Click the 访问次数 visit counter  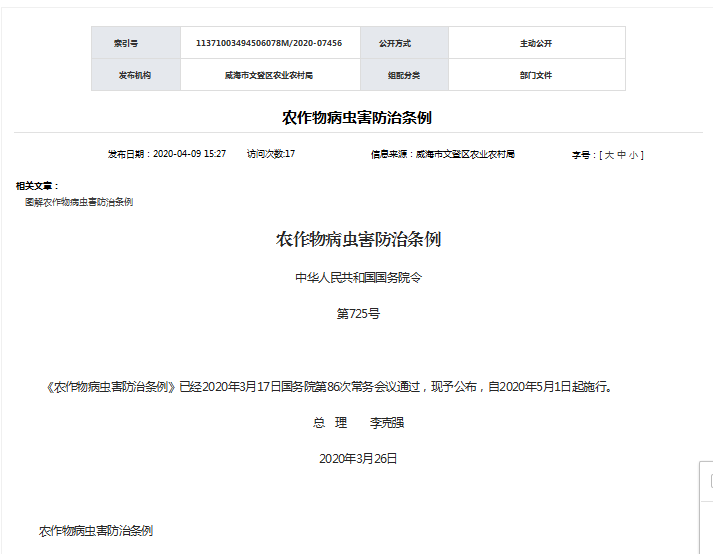[271, 154]
